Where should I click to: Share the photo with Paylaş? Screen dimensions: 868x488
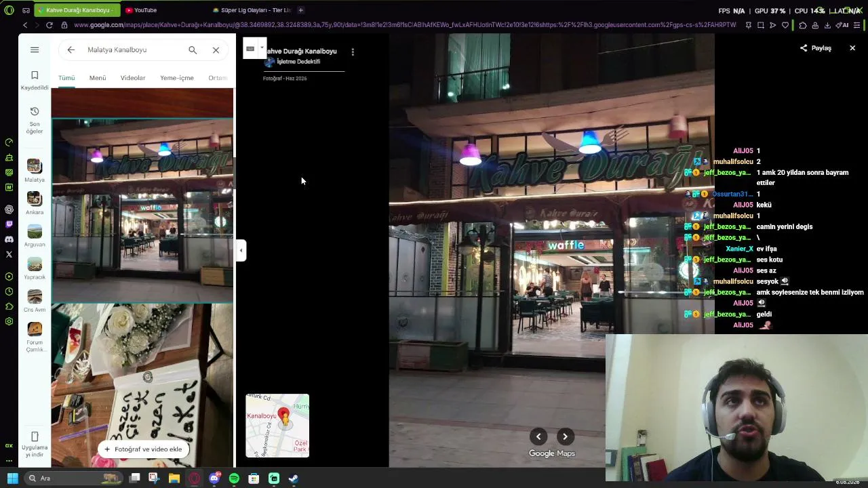[816, 48]
